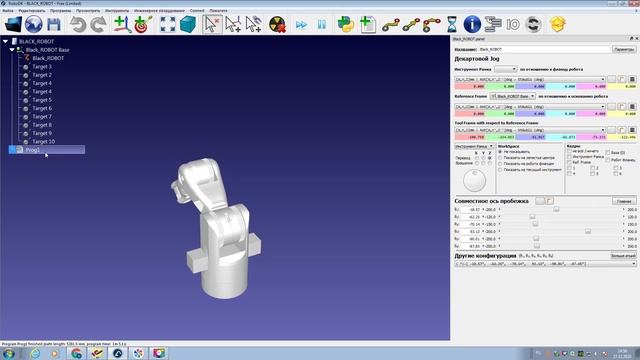
Task: Add the first yellow joint move instruction
Action: coord(391,25)
